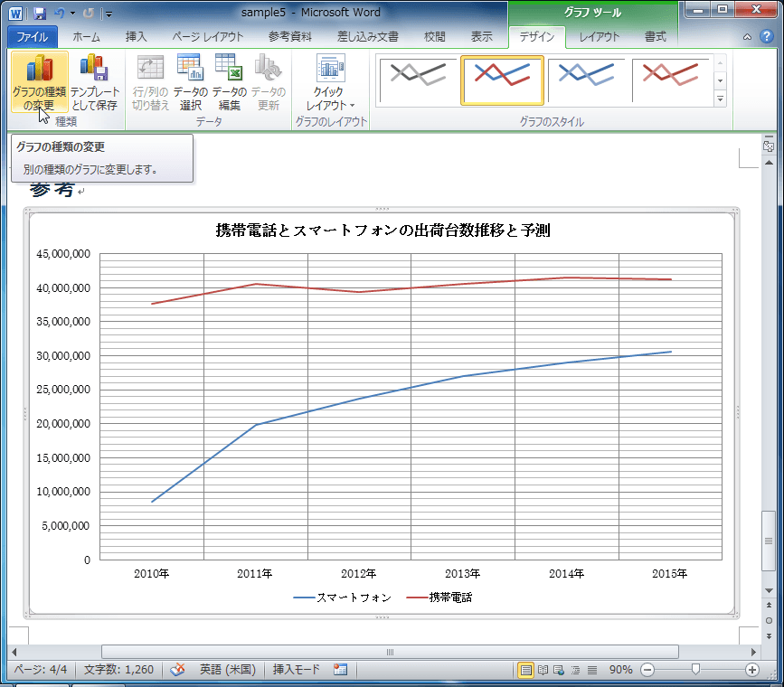Switch to Draft view icon
Image resolution: width=784 pixels, height=687 pixels.
pyautogui.click(x=592, y=670)
